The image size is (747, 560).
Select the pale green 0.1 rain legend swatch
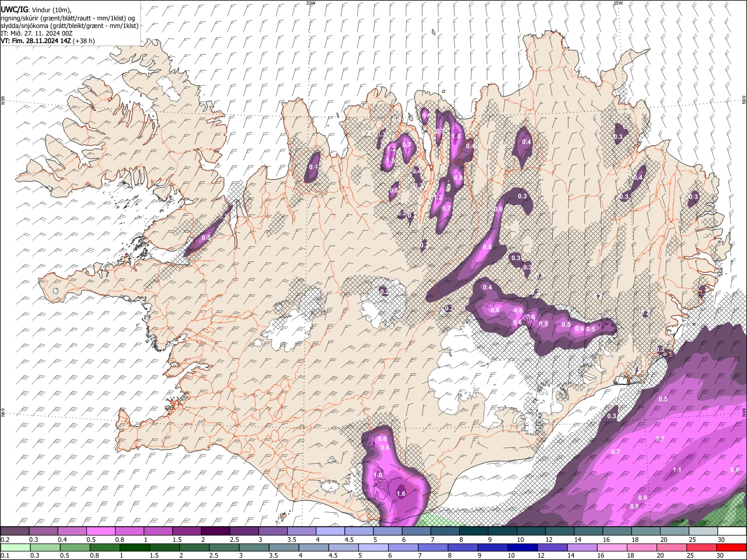click(15, 547)
